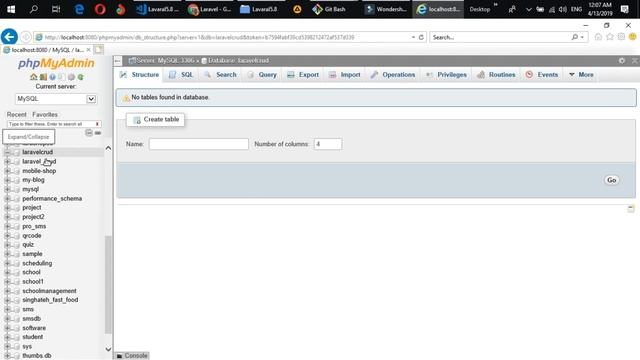Click the Log out door icon
Screen dimensions: 640x360
(x=43, y=77)
